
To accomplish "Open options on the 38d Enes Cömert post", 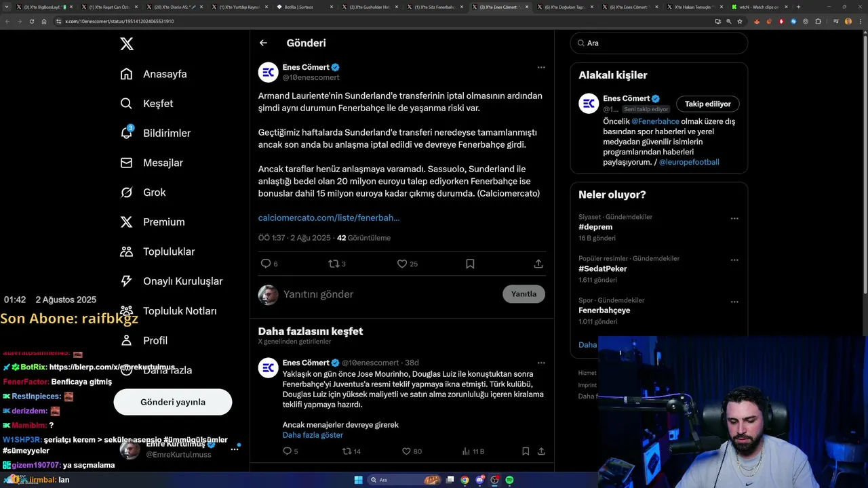I will tap(541, 363).
